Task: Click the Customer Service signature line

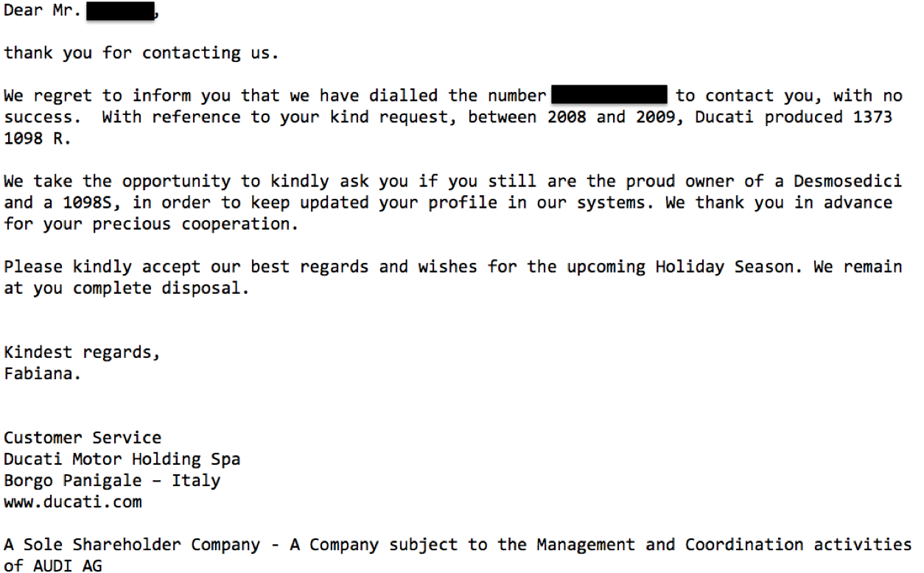Action: point(83,437)
